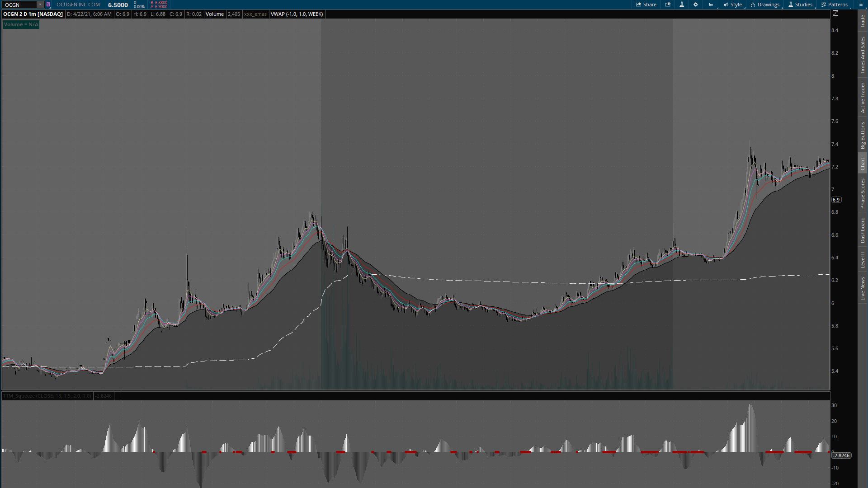This screenshot has height=488, width=868.
Task: Click the Share chart button
Action: pyautogui.click(x=646, y=5)
